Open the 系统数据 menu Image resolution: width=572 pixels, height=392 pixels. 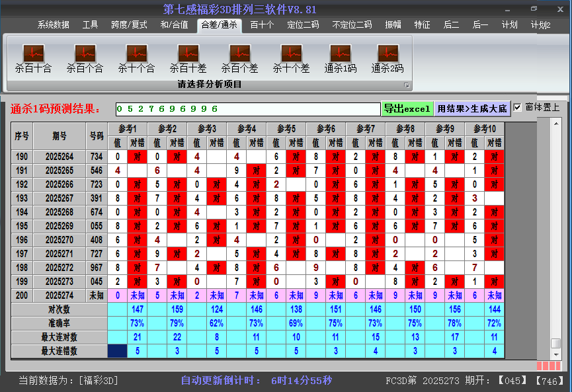tap(53, 25)
